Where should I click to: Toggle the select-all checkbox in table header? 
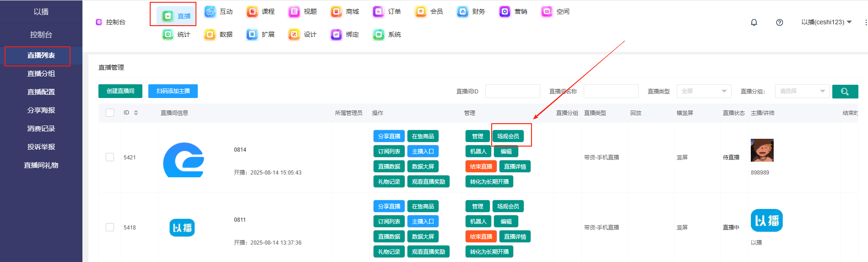coord(110,113)
